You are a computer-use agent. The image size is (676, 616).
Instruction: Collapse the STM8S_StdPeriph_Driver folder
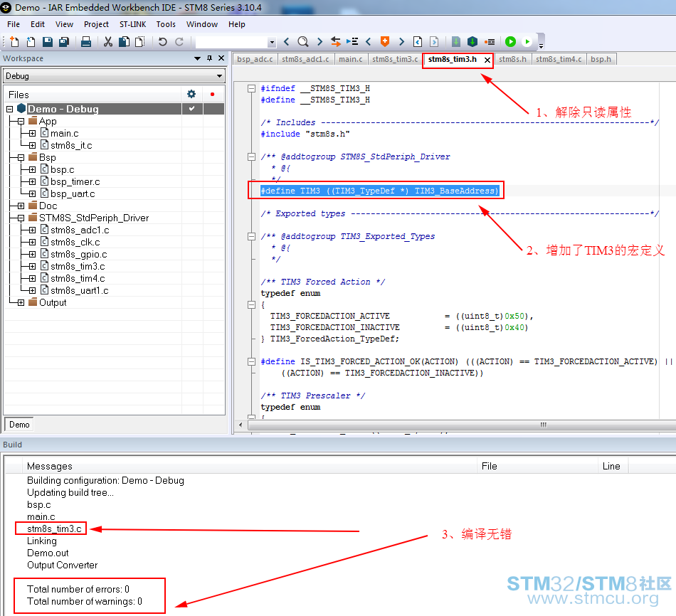click(21, 218)
